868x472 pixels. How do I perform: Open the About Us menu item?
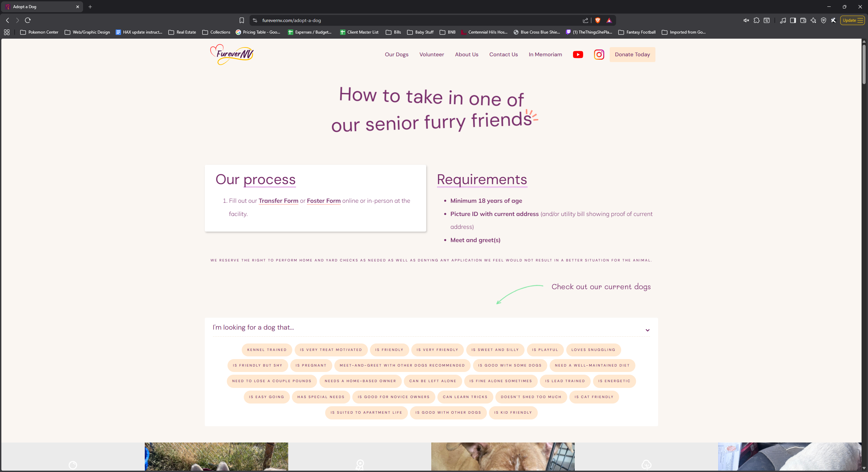(x=467, y=55)
